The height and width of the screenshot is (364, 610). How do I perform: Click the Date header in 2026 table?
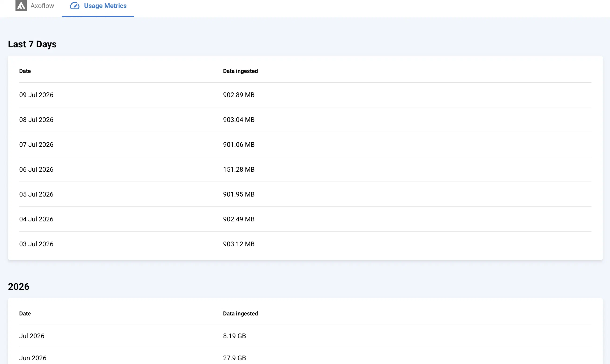click(x=25, y=314)
